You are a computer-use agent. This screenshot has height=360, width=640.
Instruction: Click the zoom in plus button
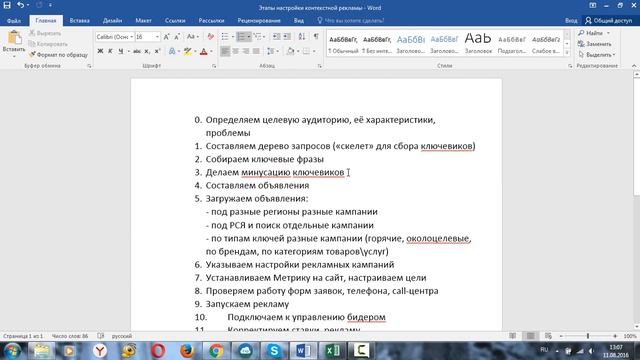pos(615,336)
